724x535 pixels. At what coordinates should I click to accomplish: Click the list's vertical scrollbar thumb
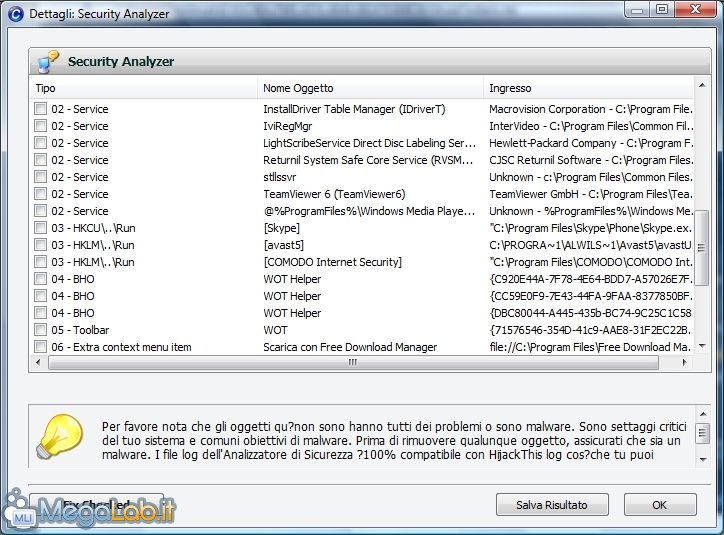click(x=702, y=248)
